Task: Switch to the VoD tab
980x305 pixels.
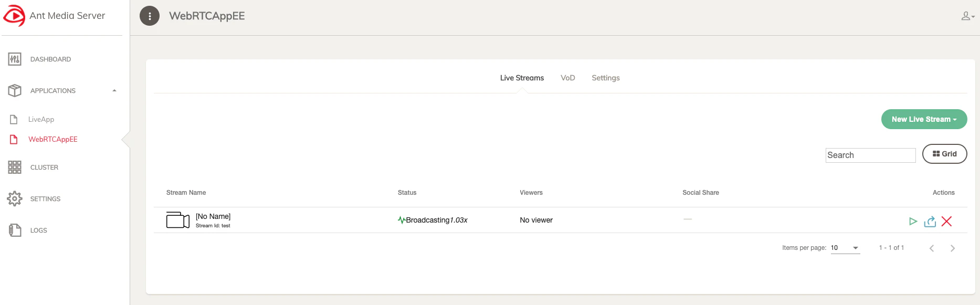Action: [568, 78]
